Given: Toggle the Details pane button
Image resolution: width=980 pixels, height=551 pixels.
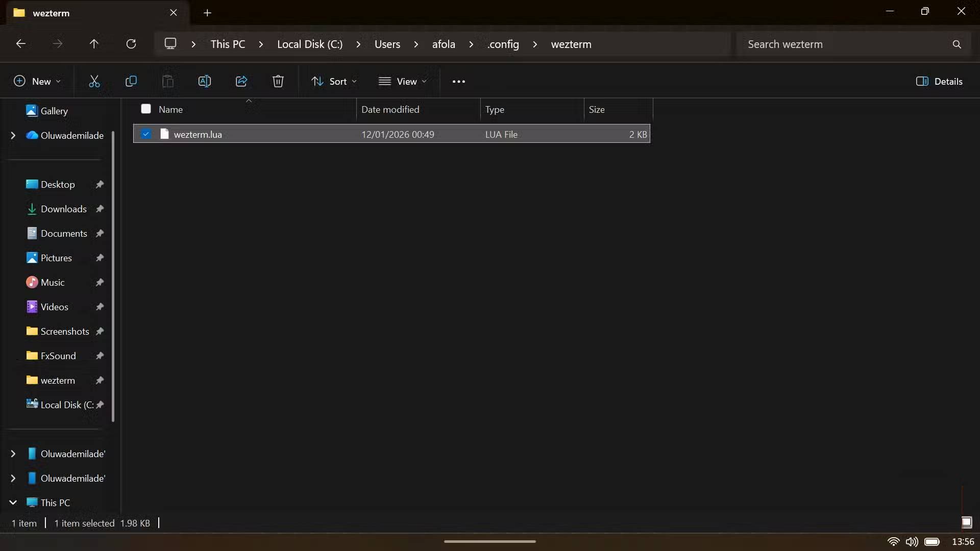Looking at the screenshot, I should (x=939, y=81).
